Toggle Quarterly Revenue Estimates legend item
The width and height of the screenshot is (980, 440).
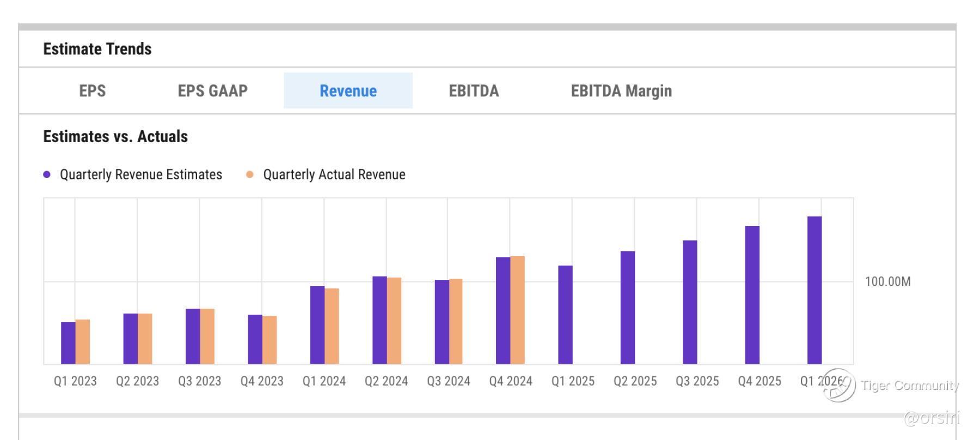click(140, 175)
